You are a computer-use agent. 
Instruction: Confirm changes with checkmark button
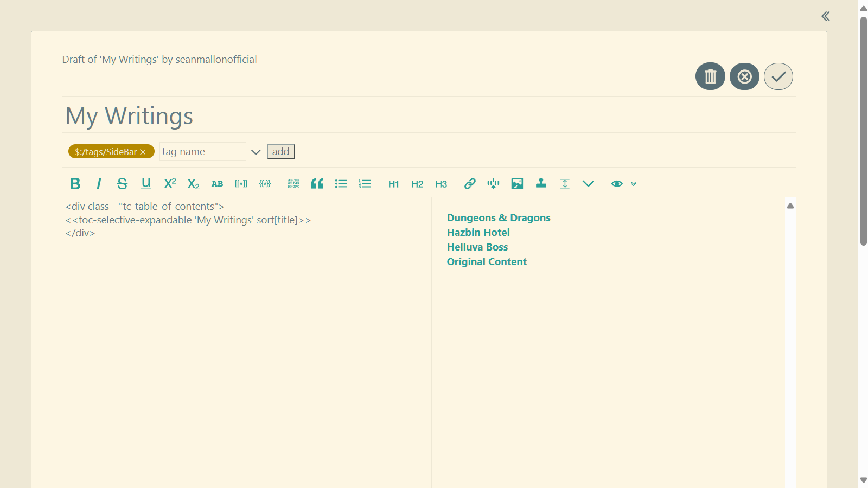click(778, 76)
